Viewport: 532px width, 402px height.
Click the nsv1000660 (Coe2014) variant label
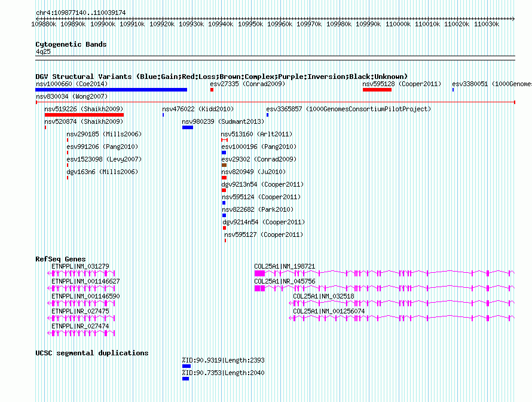(72, 84)
